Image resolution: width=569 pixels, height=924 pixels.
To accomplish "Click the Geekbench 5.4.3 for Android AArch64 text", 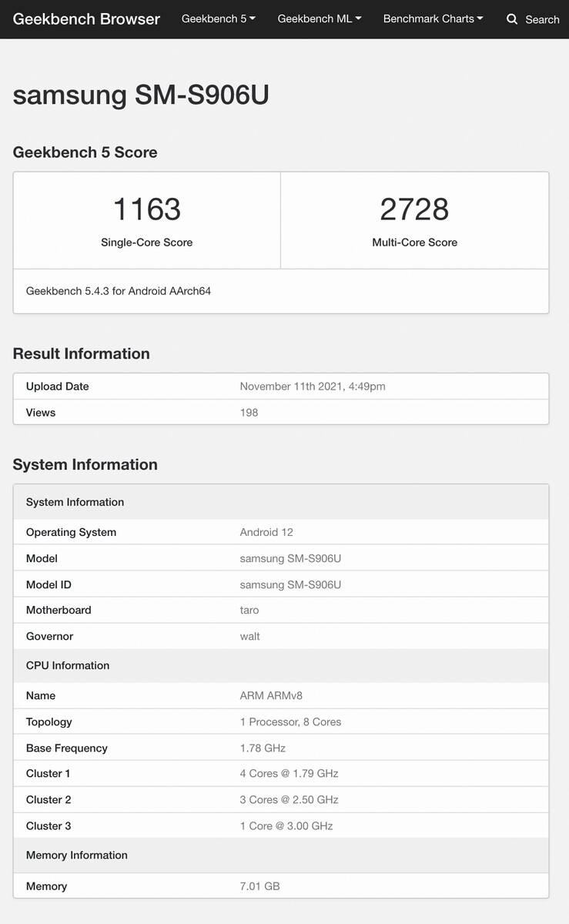I will point(119,291).
